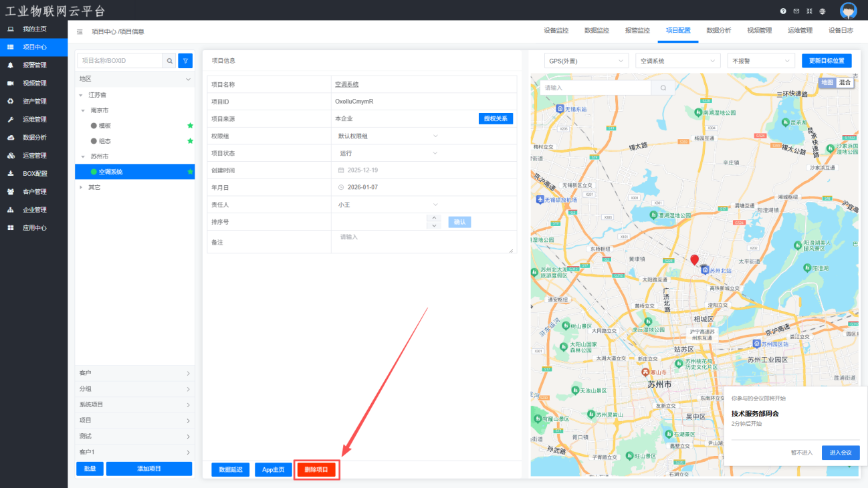Open the language globe icon

pos(823,11)
